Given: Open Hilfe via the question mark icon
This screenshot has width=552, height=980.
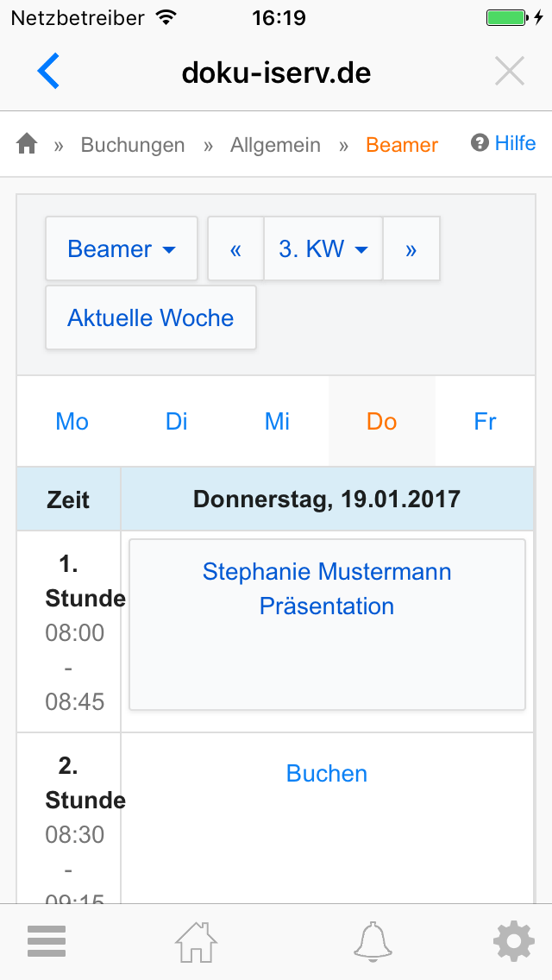Looking at the screenshot, I should tap(478, 143).
